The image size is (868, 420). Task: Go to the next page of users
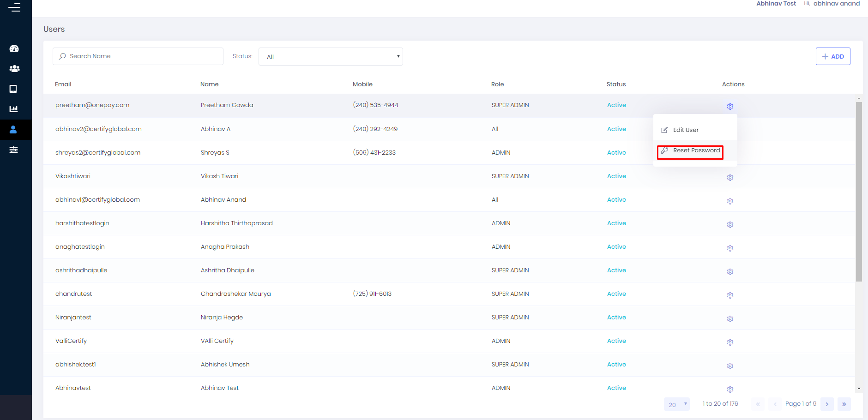click(x=827, y=404)
